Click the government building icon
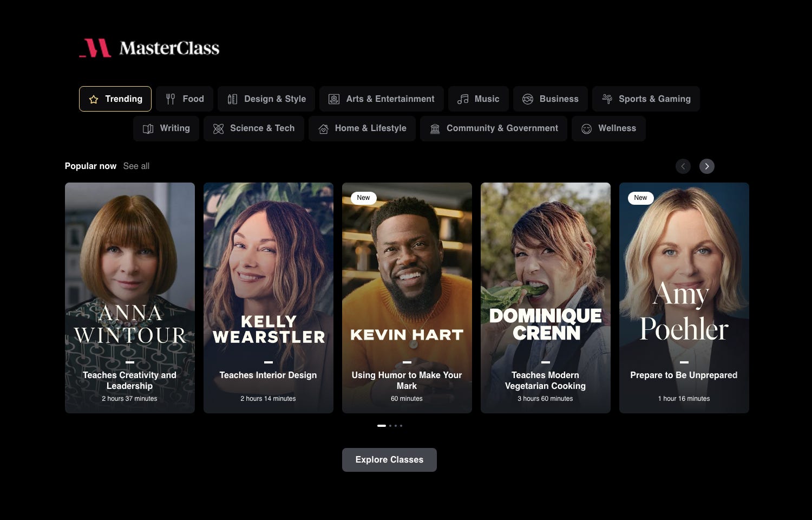Screen dimensions: 812x520 point(435,129)
